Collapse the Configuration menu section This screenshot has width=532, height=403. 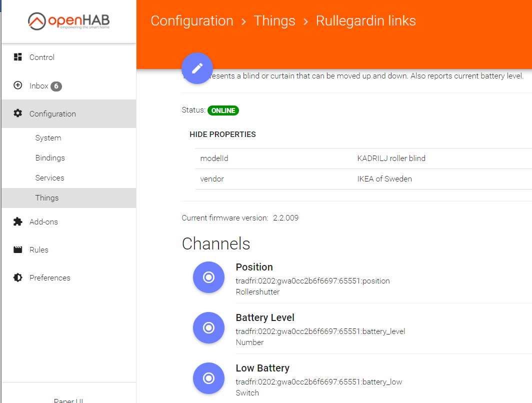pyautogui.click(x=52, y=114)
